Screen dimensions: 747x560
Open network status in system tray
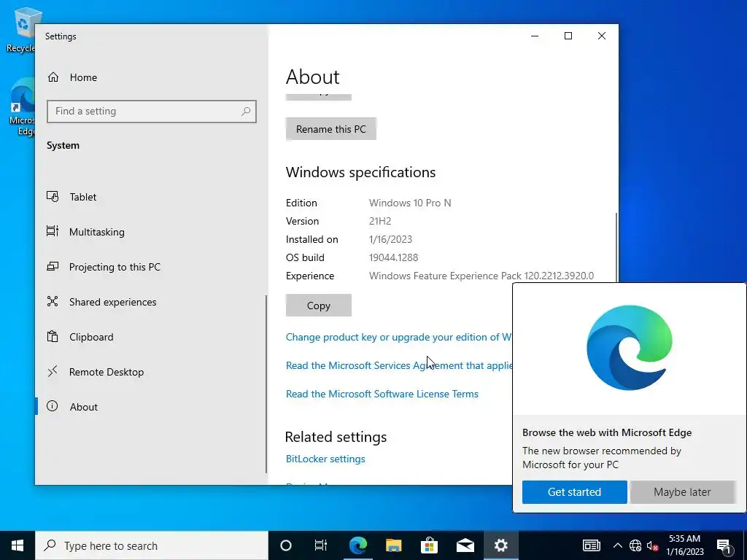click(635, 545)
